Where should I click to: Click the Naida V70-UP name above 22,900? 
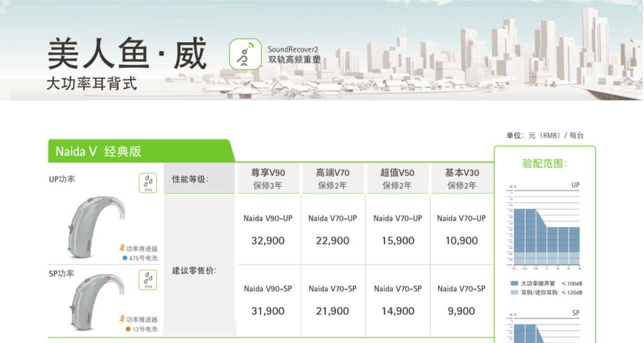pyautogui.click(x=333, y=218)
